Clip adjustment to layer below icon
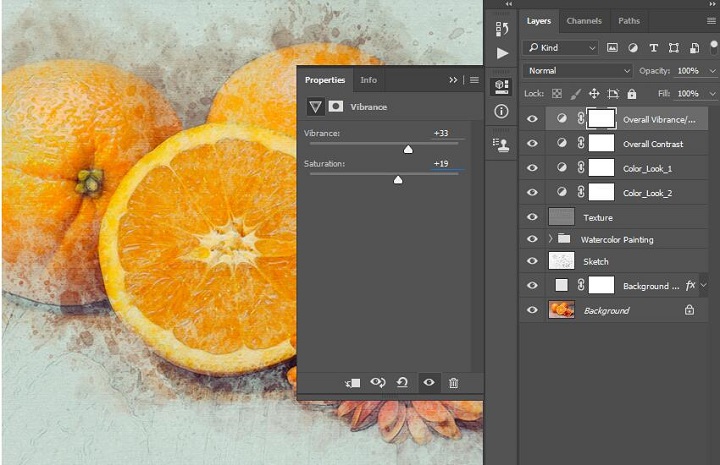720x465 pixels. pyautogui.click(x=353, y=383)
